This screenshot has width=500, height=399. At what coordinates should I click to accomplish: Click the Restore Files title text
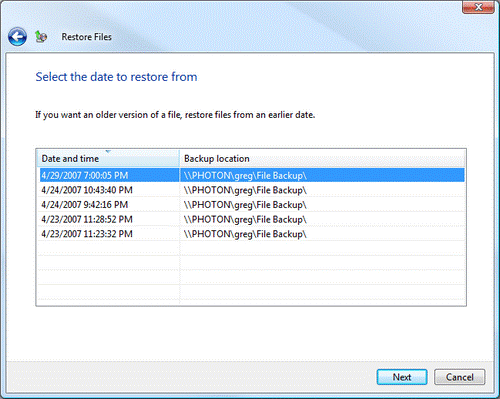pyautogui.click(x=86, y=37)
